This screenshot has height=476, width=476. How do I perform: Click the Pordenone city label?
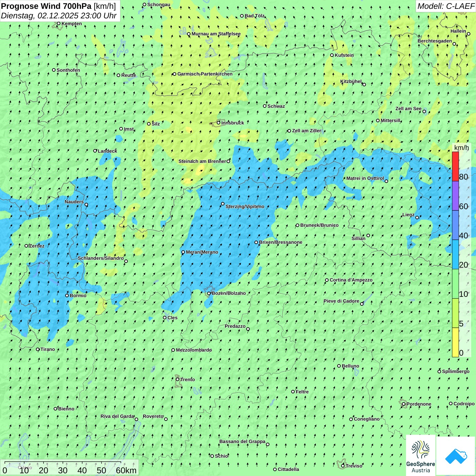pos(419,404)
